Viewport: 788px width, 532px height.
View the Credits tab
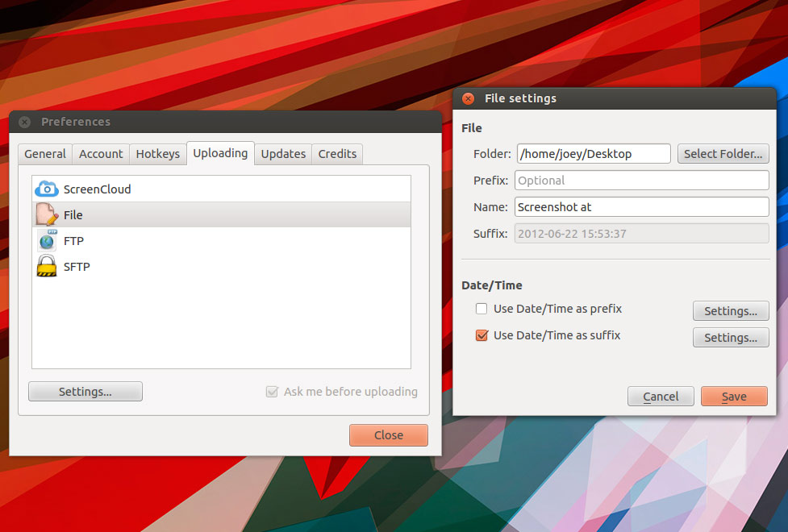click(337, 154)
